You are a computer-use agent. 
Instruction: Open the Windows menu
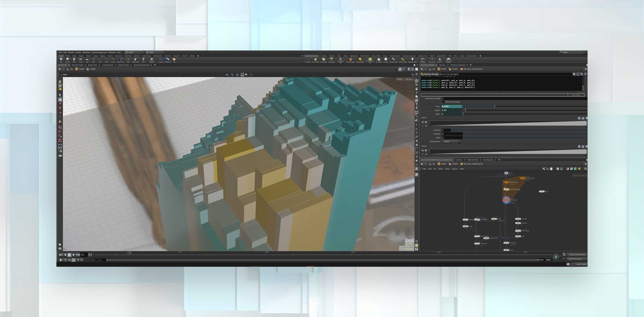86,52
